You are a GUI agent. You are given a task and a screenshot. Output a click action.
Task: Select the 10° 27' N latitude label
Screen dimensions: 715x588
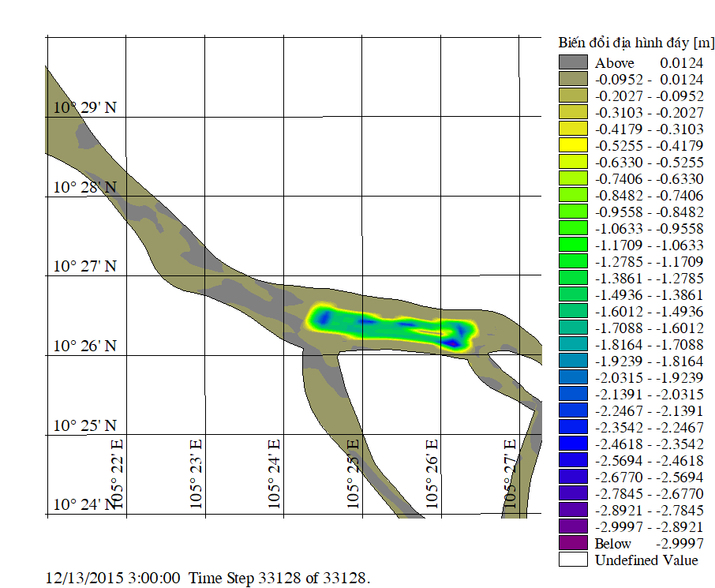pyautogui.click(x=84, y=267)
